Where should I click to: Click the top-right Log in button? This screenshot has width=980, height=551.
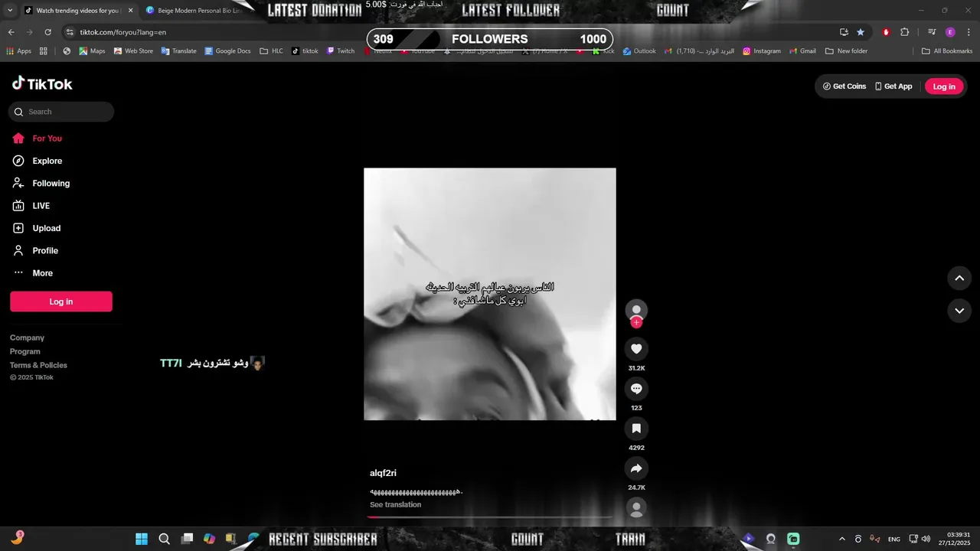click(944, 86)
